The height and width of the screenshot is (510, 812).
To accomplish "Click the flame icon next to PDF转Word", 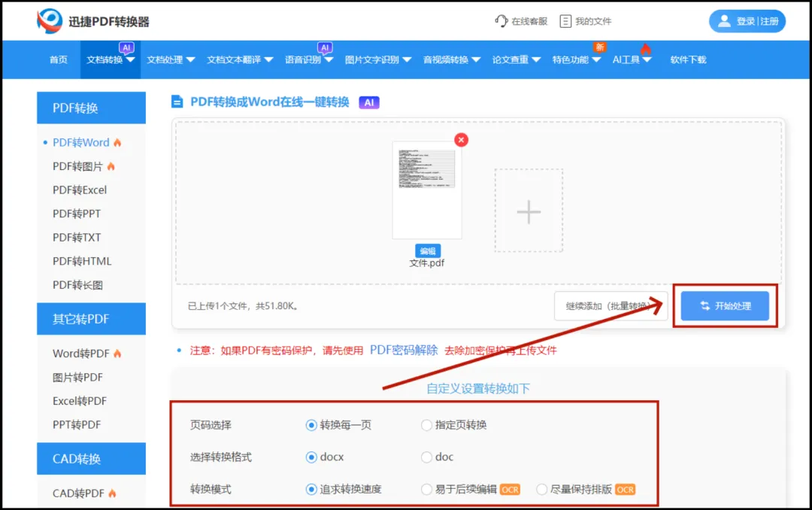I will [x=117, y=142].
